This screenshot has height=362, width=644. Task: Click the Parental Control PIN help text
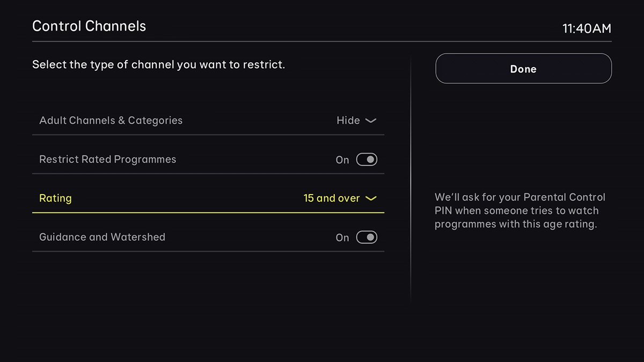pos(519,211)
